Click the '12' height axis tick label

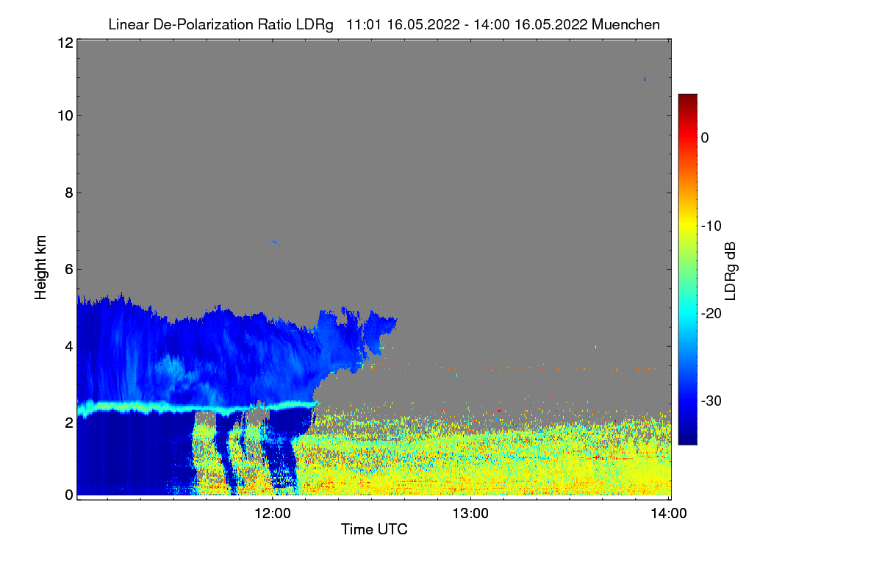[65, 43]
